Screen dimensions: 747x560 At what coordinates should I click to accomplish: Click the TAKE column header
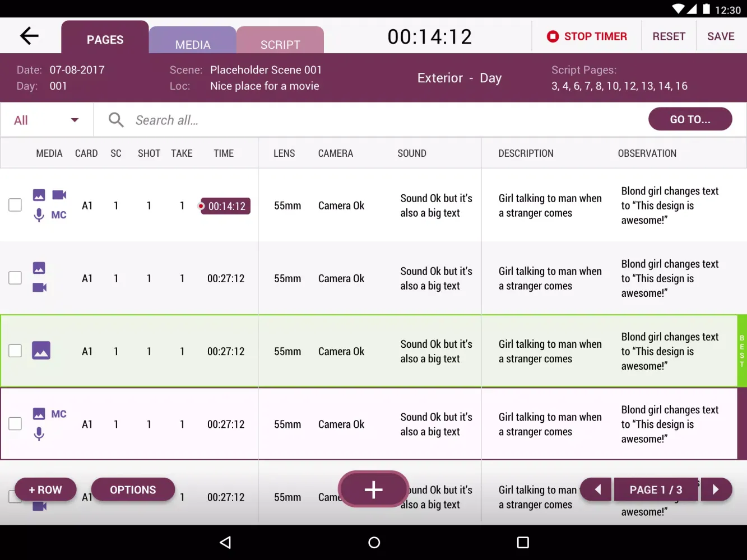[x=182, y=153]
